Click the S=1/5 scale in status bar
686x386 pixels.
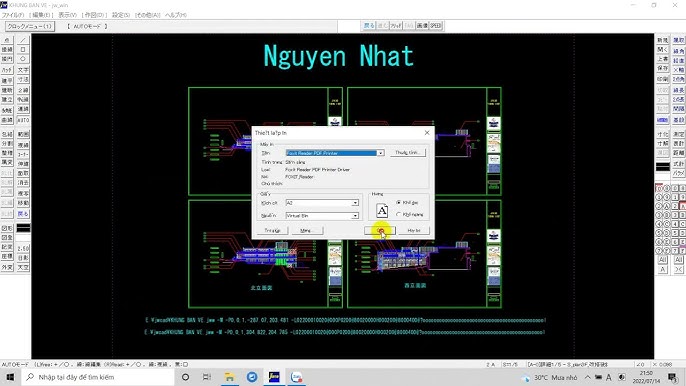point(510,364)
